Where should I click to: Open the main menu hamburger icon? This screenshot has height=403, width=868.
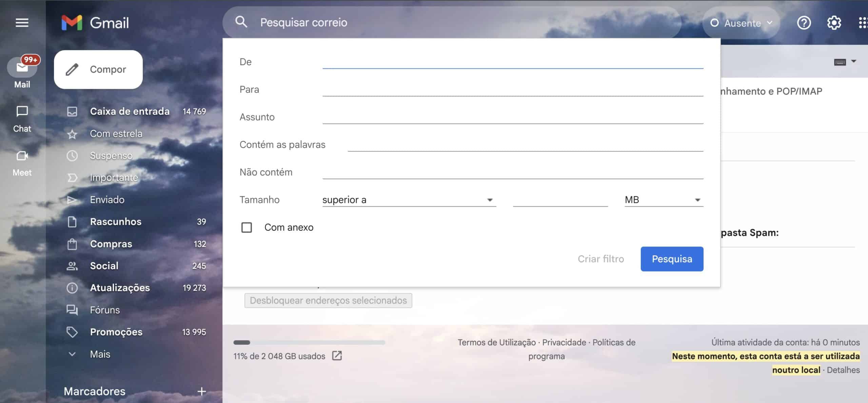pos(22,23)
